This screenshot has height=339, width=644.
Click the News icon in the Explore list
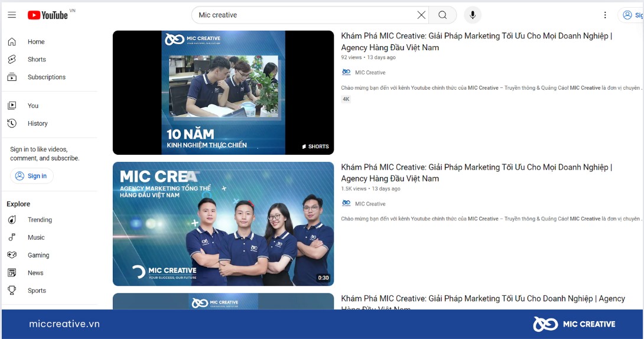[x=12, y=273]
